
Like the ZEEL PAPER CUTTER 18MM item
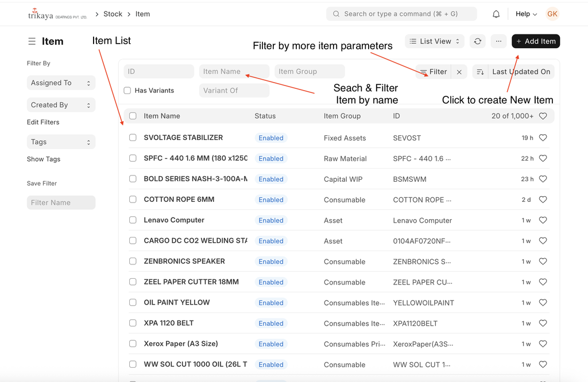[543, 282]
